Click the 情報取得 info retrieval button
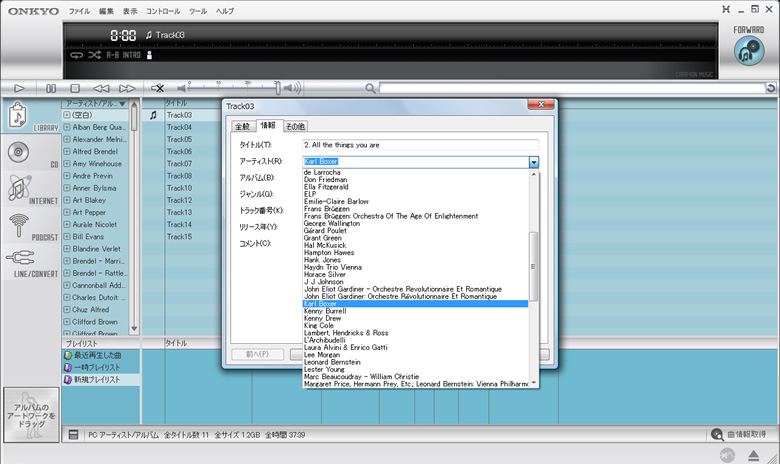This screenshot has height=464, width=780. [739, 435]
